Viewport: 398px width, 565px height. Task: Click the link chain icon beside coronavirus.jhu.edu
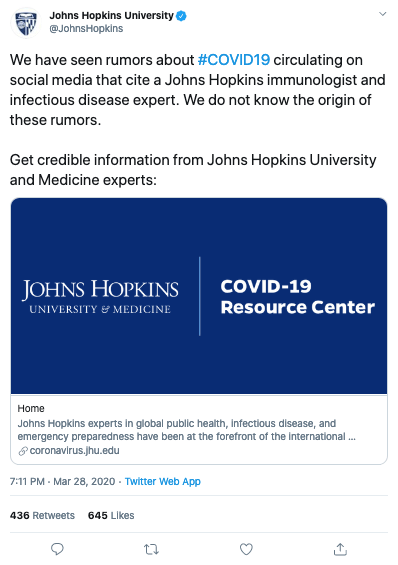[x=23, y=451]
